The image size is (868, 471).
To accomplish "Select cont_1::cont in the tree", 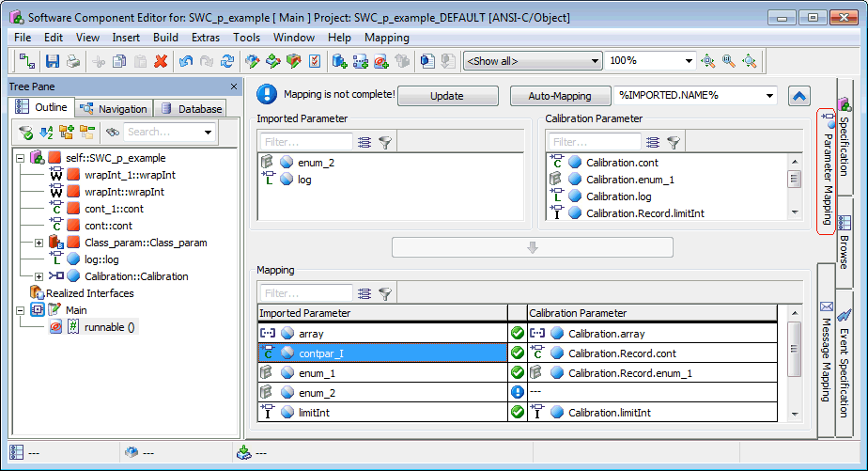I will [x=114, y=209].
